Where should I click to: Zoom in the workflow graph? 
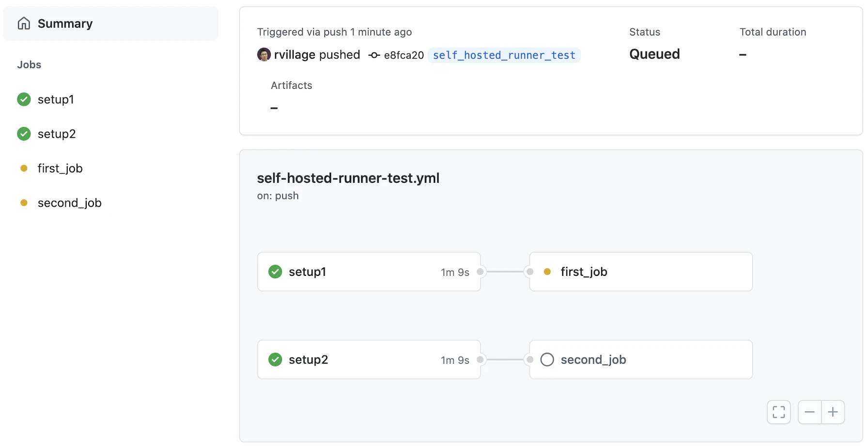coord(833,412)
